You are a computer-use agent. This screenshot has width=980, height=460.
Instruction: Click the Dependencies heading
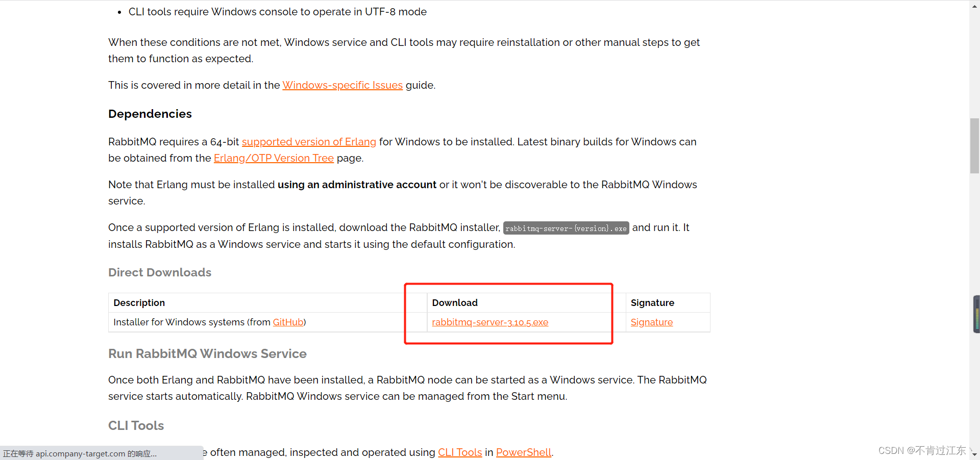(x=150, y=114)
